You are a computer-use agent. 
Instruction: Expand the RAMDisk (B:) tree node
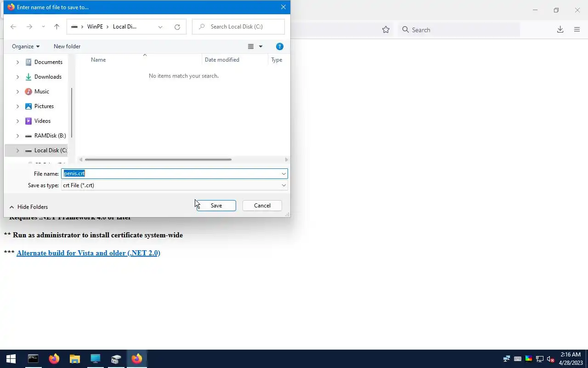[x=18, y=136]
